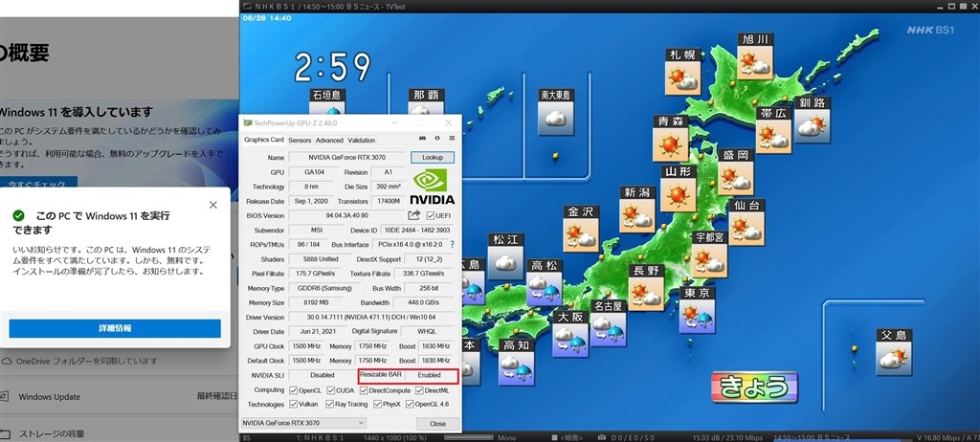Toggle the CUDA checkbox

330,390
